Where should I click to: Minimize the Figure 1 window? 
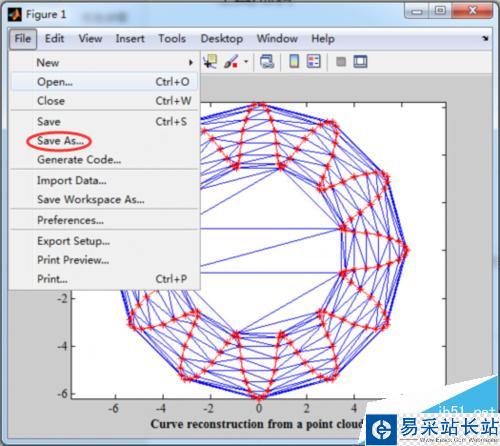tap(417, 11)
